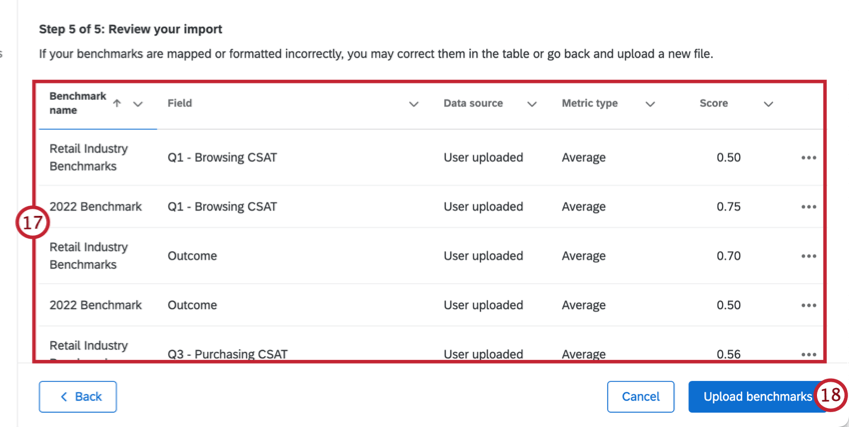The width and height of the screenshot is (850, 427).
Task: Expand the Metric type column chevron
Action: click(650, 104)
